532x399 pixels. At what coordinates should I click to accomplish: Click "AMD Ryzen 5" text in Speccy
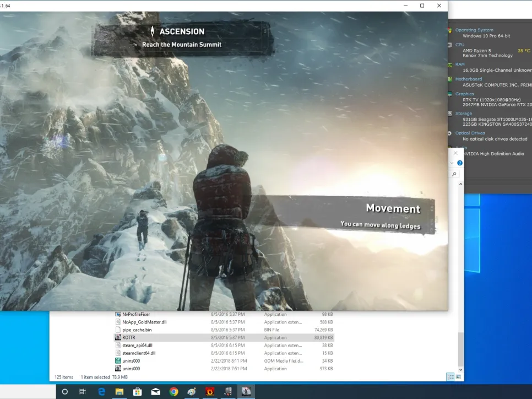click(x=477, y=51)
